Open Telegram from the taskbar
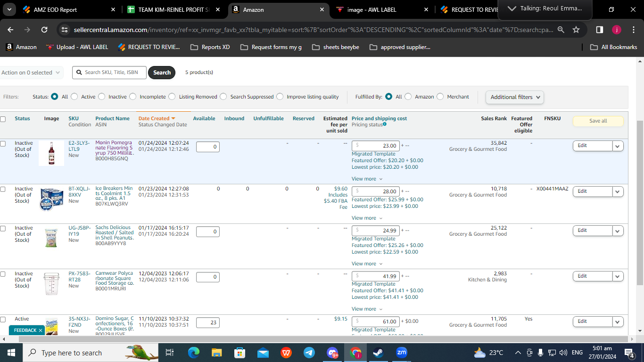The width and height of the screenshot is (644, 362). coord(309,353)
